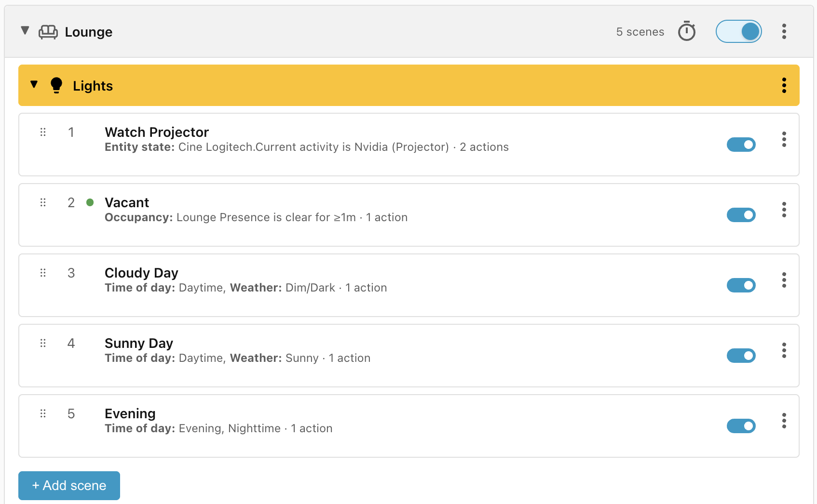Open the Cloudy Day scene
817x504 pixels.
(x=409, y=285)
